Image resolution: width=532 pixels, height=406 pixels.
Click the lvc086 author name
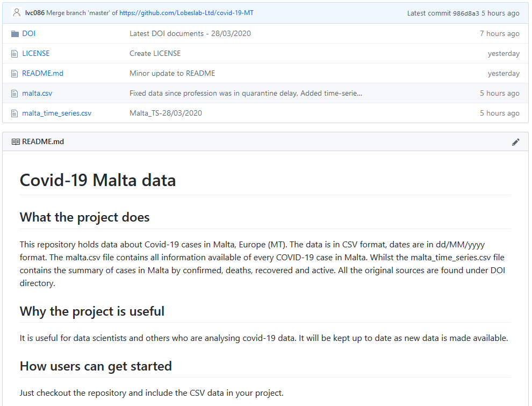point(34,13)
